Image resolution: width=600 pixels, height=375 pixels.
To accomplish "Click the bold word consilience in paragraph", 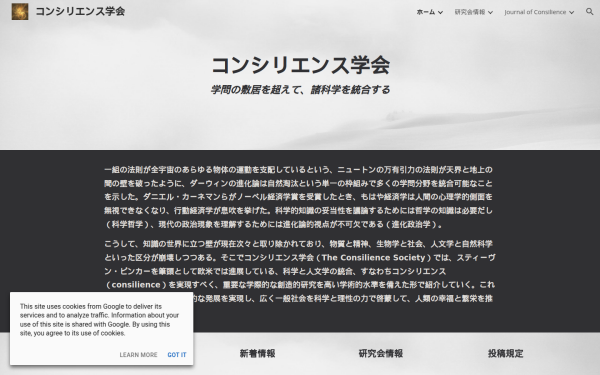I will (x=136, y=285).
